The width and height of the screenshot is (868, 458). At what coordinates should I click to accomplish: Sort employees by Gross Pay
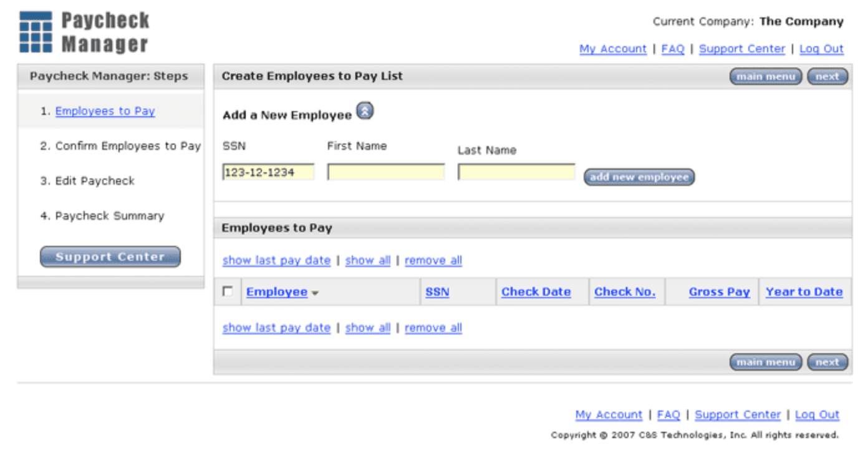719,291
